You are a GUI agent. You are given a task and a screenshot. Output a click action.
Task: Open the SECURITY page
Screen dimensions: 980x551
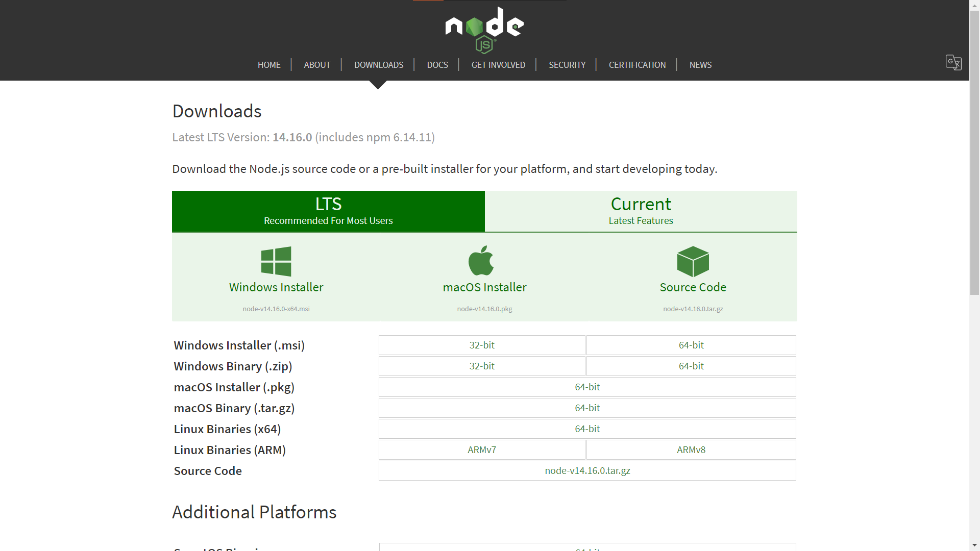click(567, 65)
